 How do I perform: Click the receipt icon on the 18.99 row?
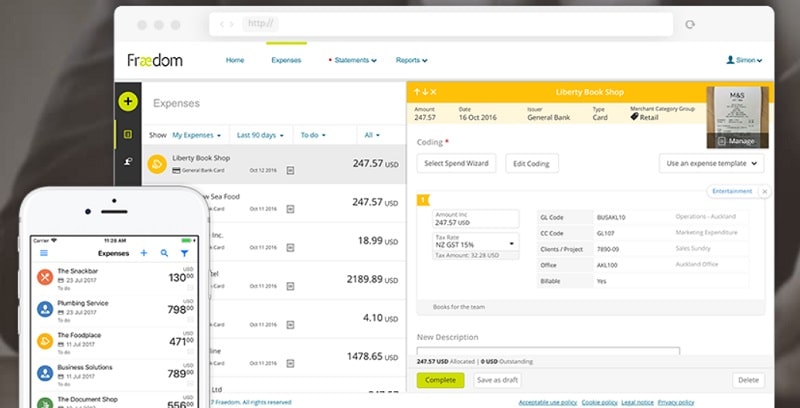(x=290, y=247)
